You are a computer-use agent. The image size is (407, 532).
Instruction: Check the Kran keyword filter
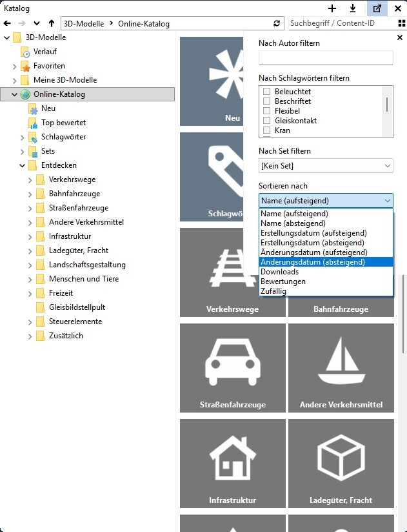[266, 130]
